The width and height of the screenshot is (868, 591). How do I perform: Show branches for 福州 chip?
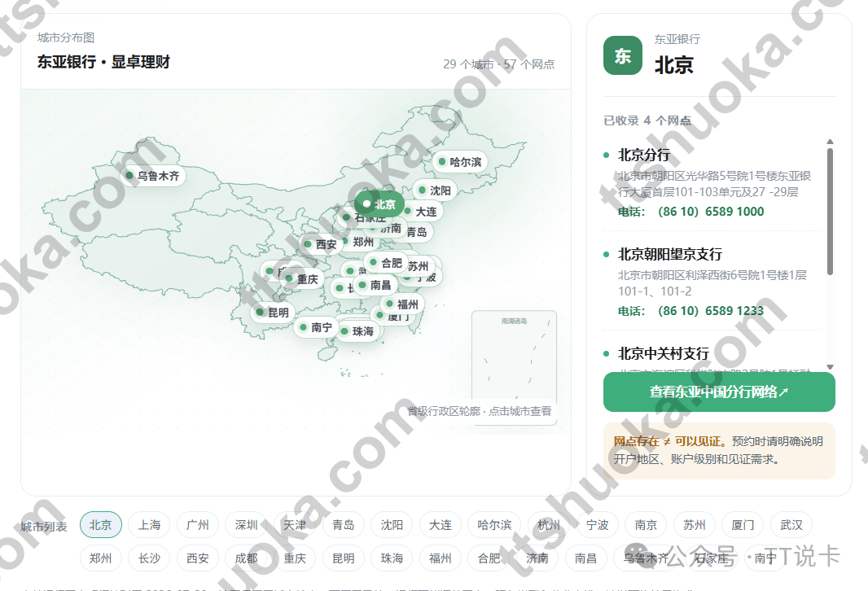click(x=440, y=558)
